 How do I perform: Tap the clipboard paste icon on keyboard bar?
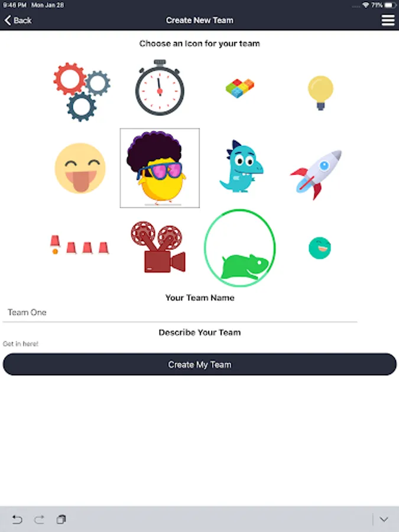[61, 520]
